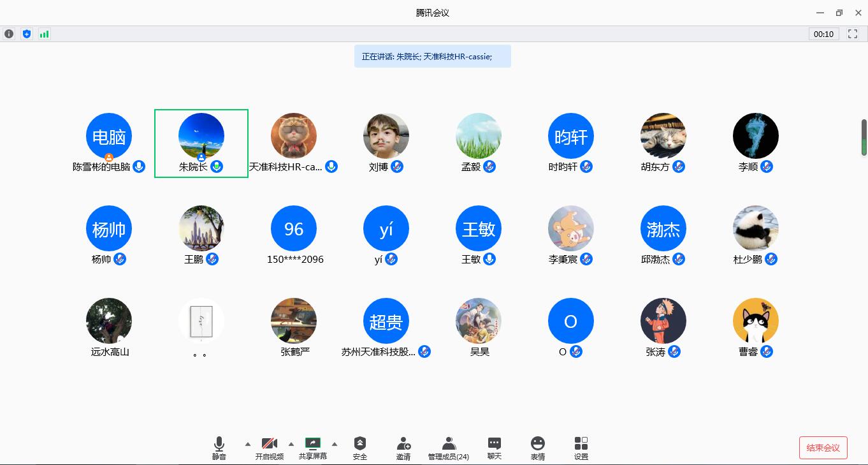Image resolution: width=868 pixels, height=465 pixels.
Task: Open Manage Members (管理成员) list
Action: [449, 448]
